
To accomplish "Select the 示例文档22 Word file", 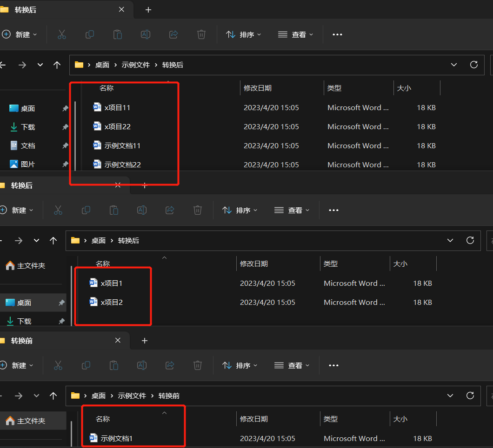I will [x=122, y=165].
